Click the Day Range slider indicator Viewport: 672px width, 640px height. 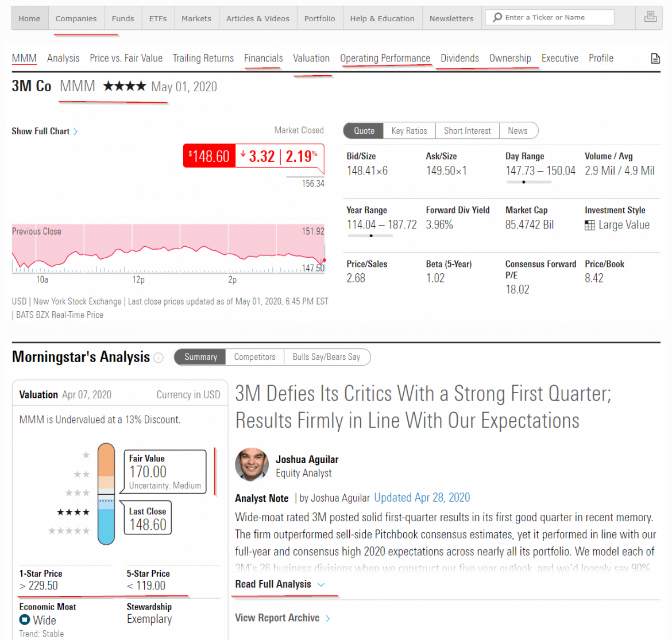523,182
